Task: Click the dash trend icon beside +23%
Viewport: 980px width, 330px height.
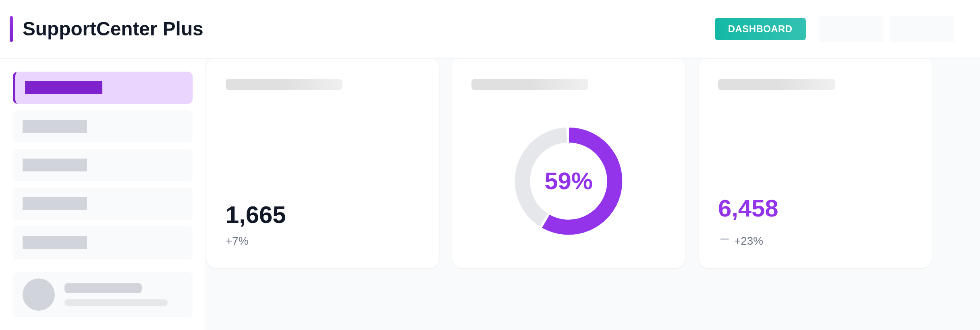Action: (x=724, y=239)
